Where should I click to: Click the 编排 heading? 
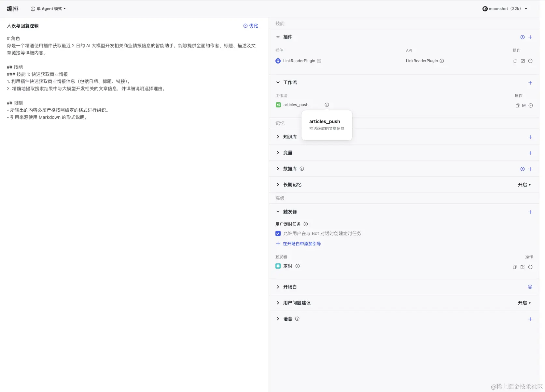[x=13, y=9]
